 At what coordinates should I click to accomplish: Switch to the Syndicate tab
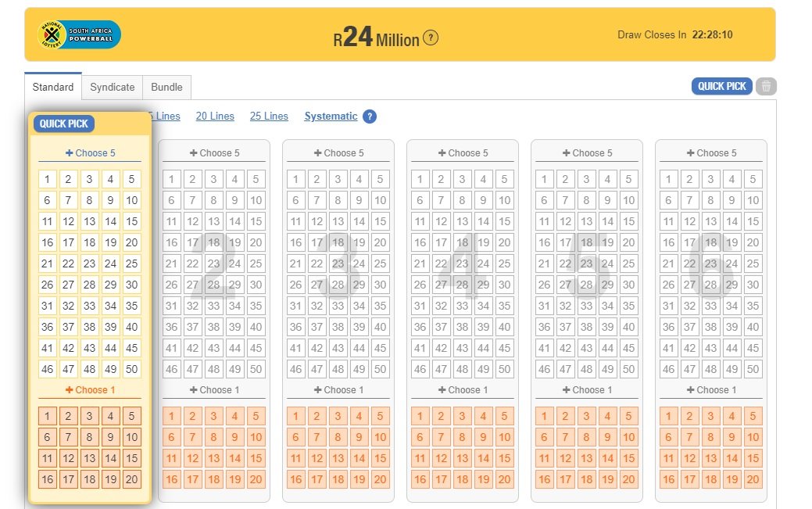coord(113,87)
